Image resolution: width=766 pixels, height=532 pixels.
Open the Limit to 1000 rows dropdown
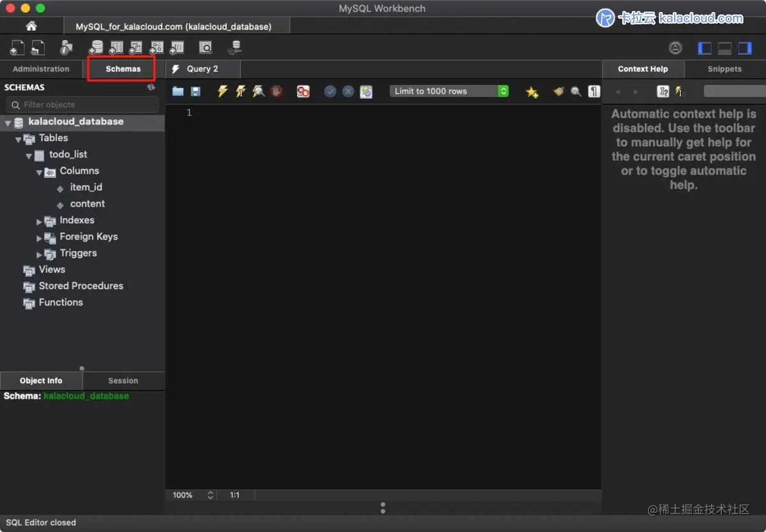[449, 91]
